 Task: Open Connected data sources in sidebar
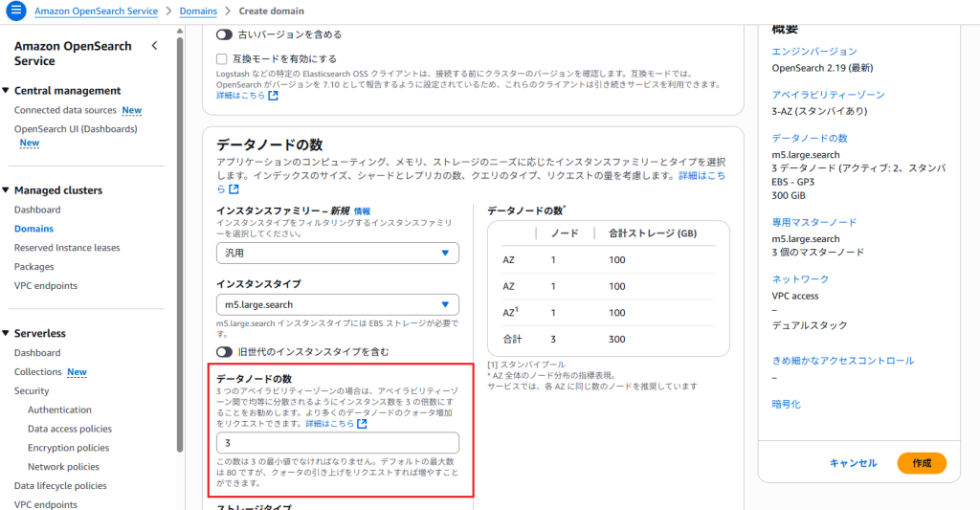click(x=65, y=110)
